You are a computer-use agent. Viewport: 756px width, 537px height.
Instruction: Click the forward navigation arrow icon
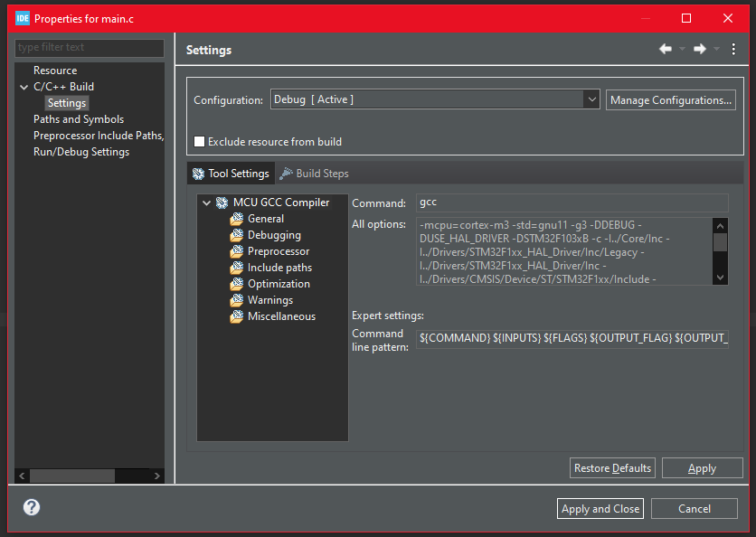(x=700, y=49)
